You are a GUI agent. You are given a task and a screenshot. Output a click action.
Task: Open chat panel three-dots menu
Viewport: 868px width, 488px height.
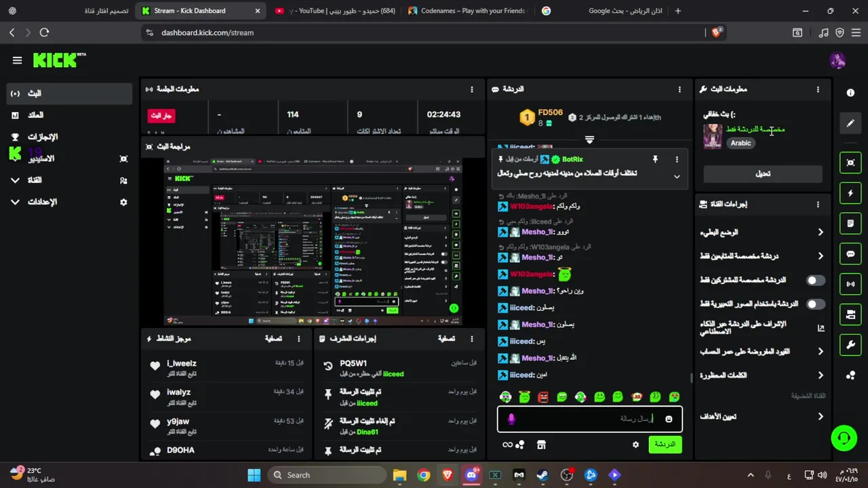tap(679, 89)
